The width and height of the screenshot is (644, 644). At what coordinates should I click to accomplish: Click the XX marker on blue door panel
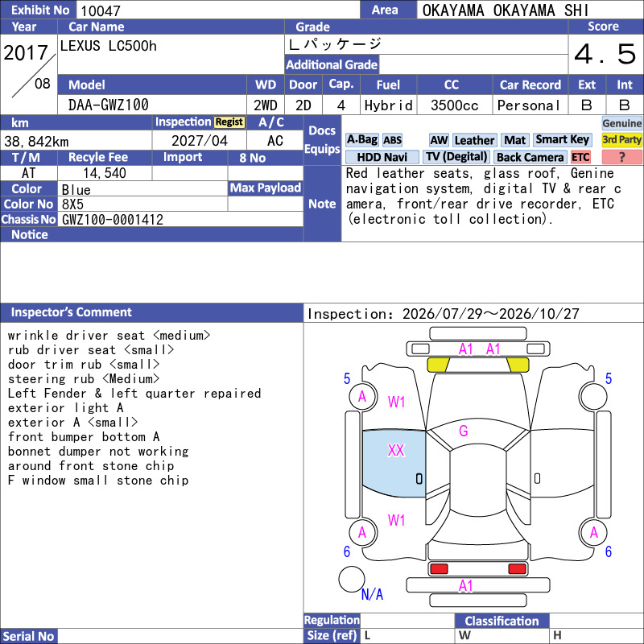point(396,451)
